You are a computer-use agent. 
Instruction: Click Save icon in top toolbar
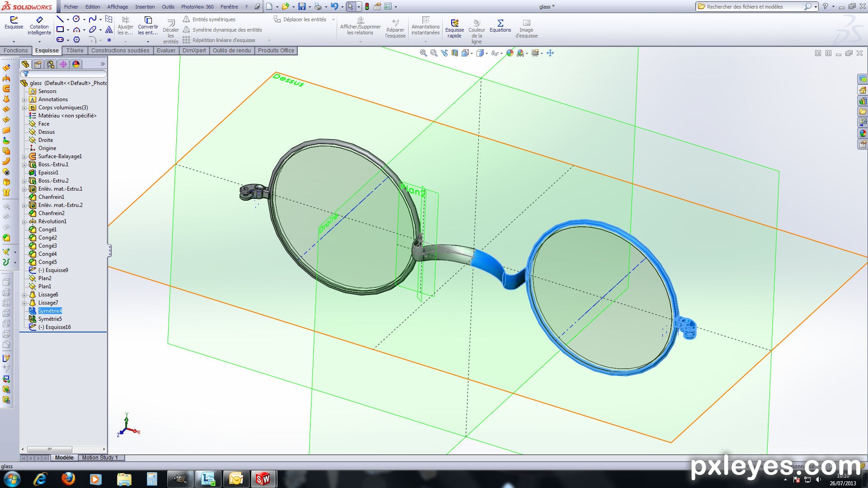(x=302, y=6)
